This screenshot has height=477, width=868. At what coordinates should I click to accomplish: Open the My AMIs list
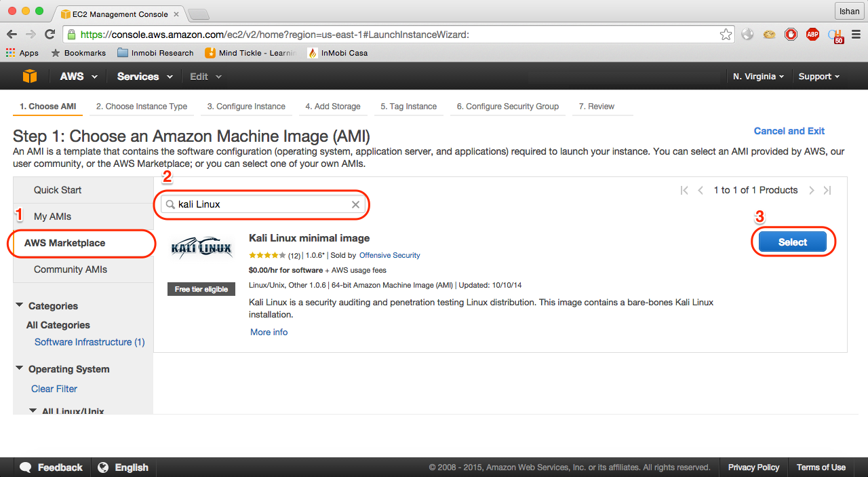[x=52, y=216]
